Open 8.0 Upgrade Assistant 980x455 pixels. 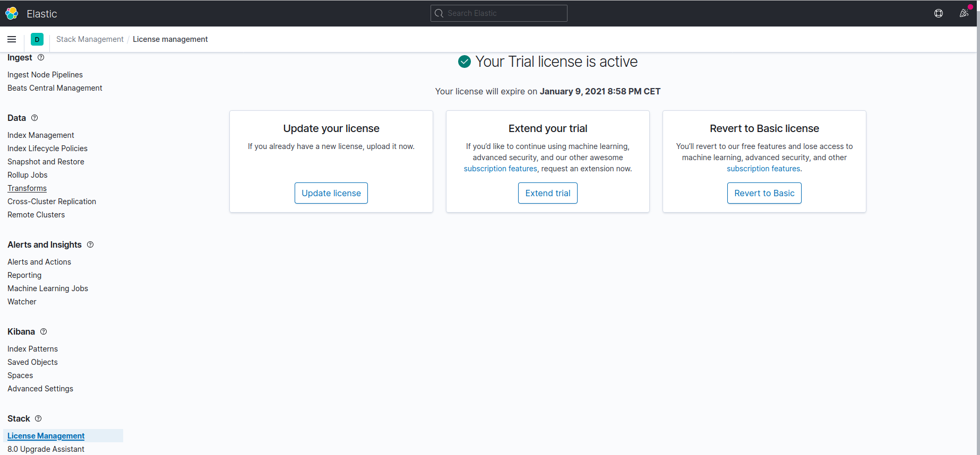pyautogui.click(x=46, y=449)
